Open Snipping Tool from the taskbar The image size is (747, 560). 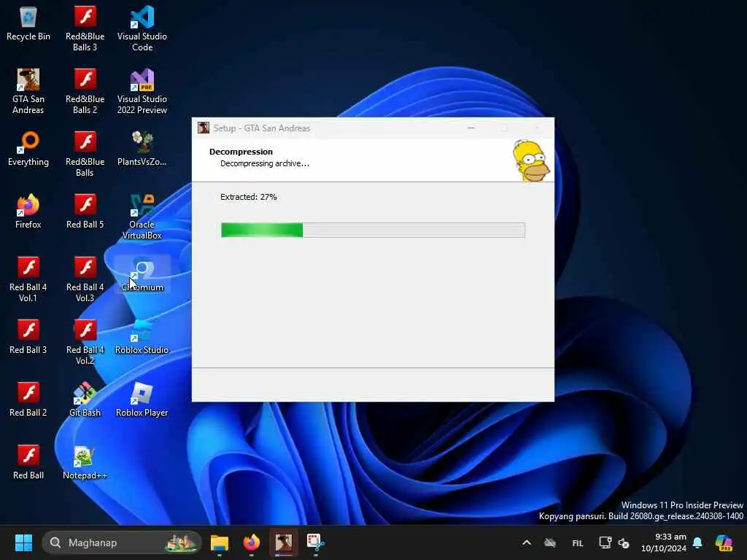tap(315, 542)
